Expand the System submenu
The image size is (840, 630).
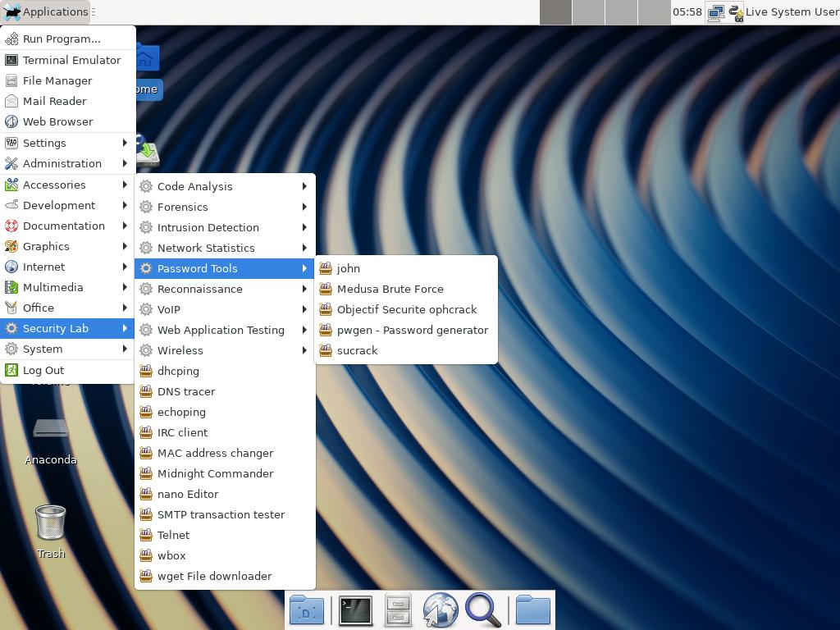pos(67,349)
